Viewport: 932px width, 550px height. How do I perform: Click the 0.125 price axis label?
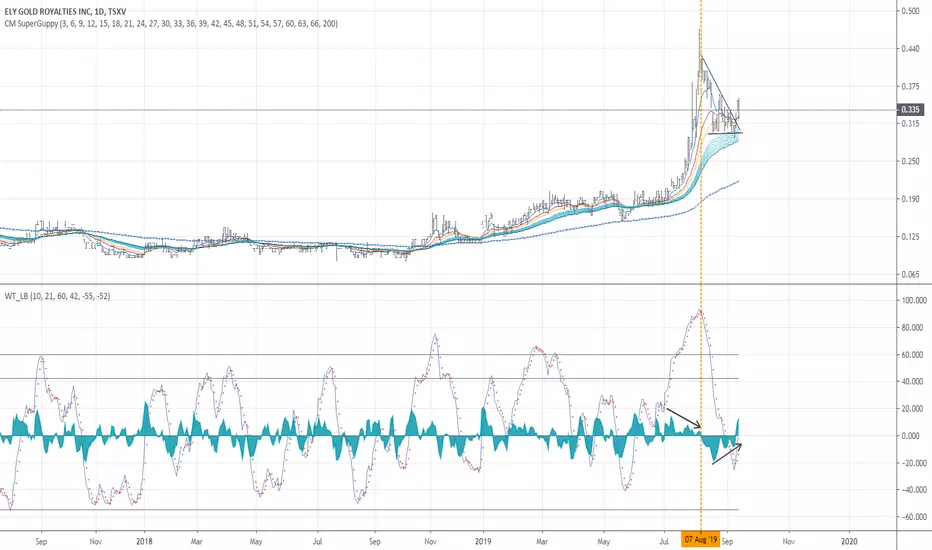(910, 237)
